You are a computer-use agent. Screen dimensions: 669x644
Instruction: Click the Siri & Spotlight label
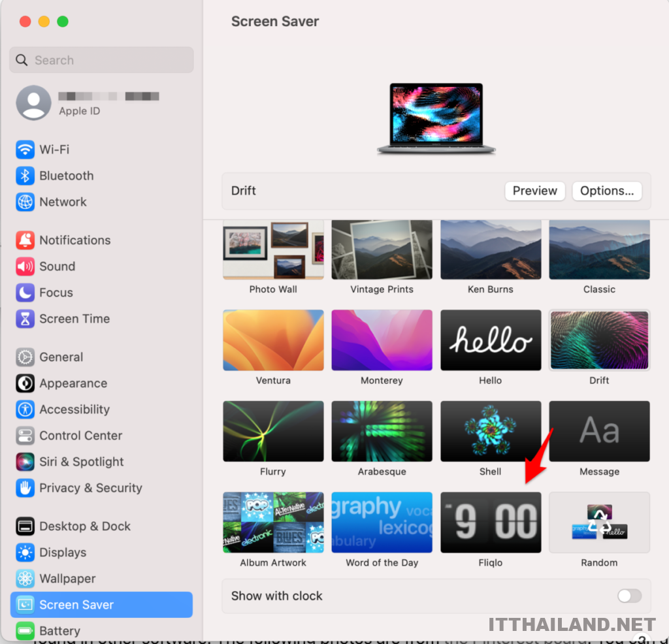(x=82, y=462)
